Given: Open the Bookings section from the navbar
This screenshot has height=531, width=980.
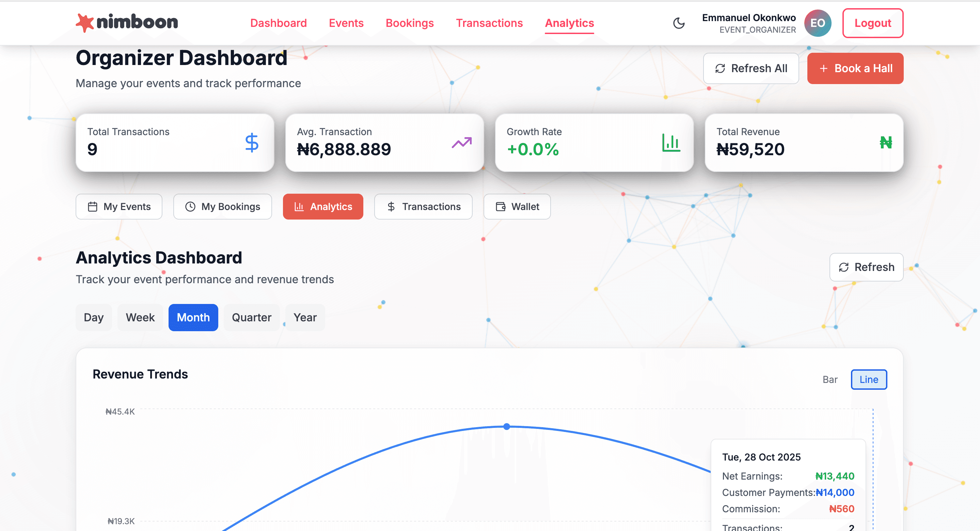Looking at the screenshot, I should click(410, 23).
